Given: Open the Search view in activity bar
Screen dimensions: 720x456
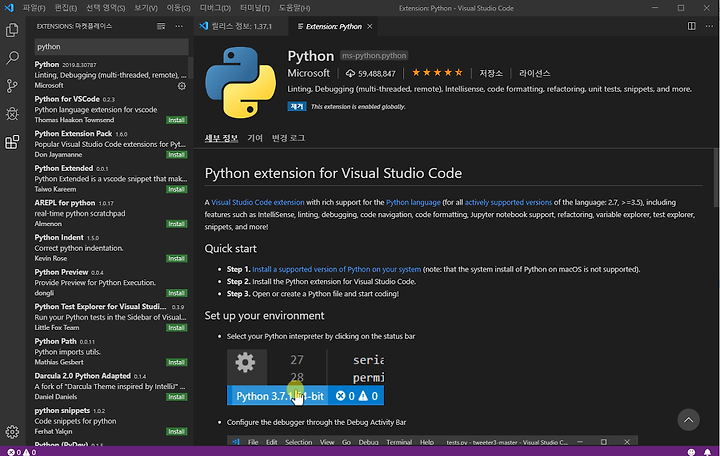Looking at the screenshot, I should point(12,58).
